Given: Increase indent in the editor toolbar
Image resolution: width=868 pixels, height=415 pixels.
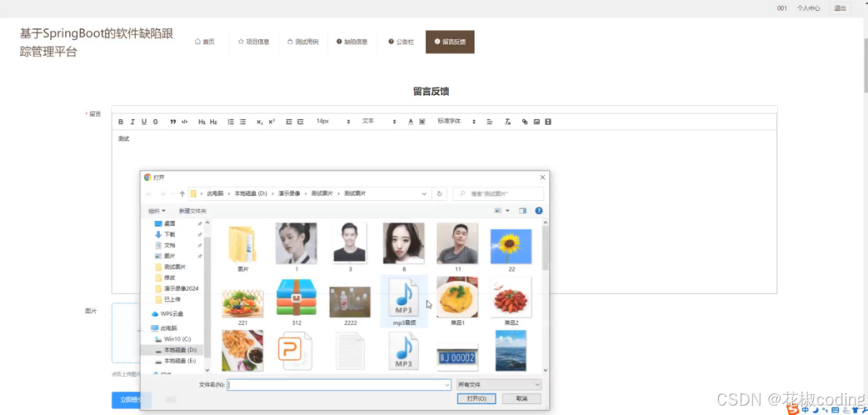Looking at the screenshot, I should point(301,122).
